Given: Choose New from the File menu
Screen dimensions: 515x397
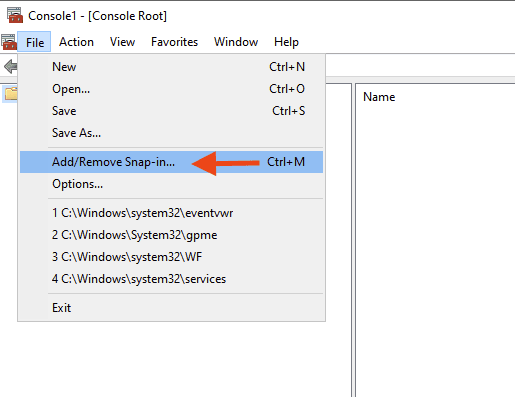Looking at the screenshot, I should pyautogui.click(x=171, y=67).
